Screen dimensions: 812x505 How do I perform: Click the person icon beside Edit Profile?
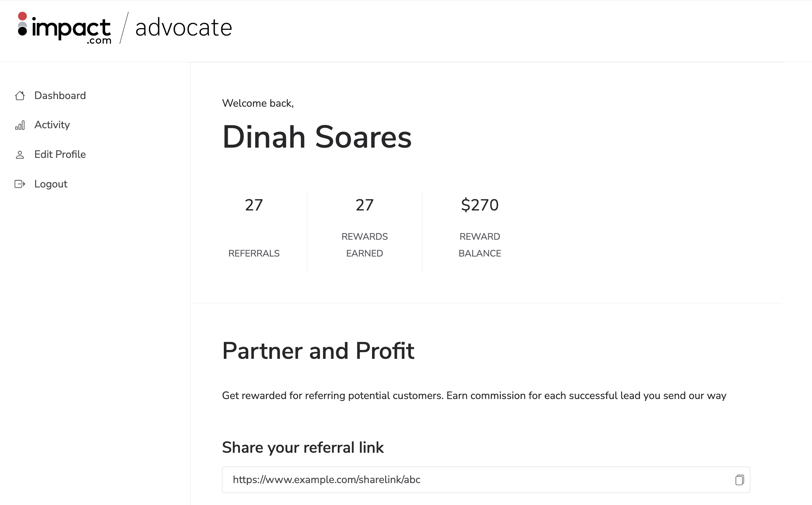(x=20, y=155)
